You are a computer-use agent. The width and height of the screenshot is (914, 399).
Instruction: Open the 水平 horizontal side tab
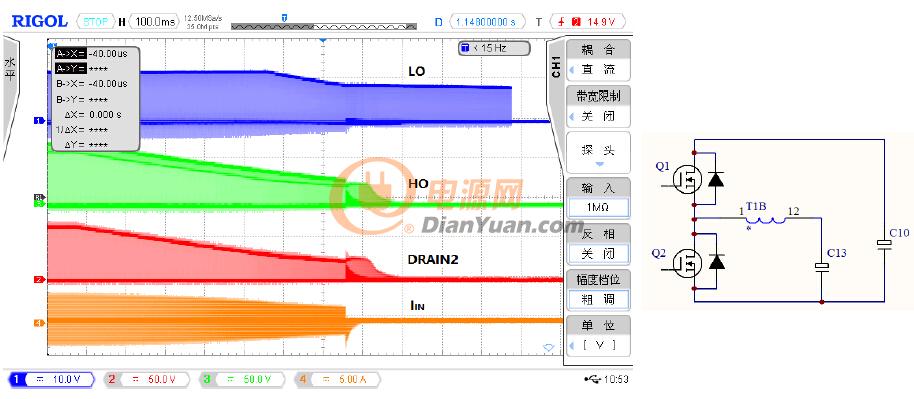coord(10,69)
